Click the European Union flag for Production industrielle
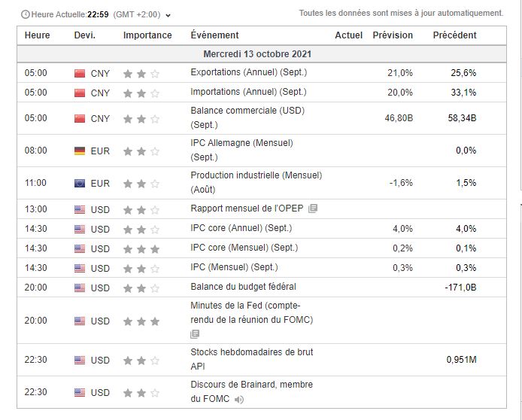 click(80, 183)
